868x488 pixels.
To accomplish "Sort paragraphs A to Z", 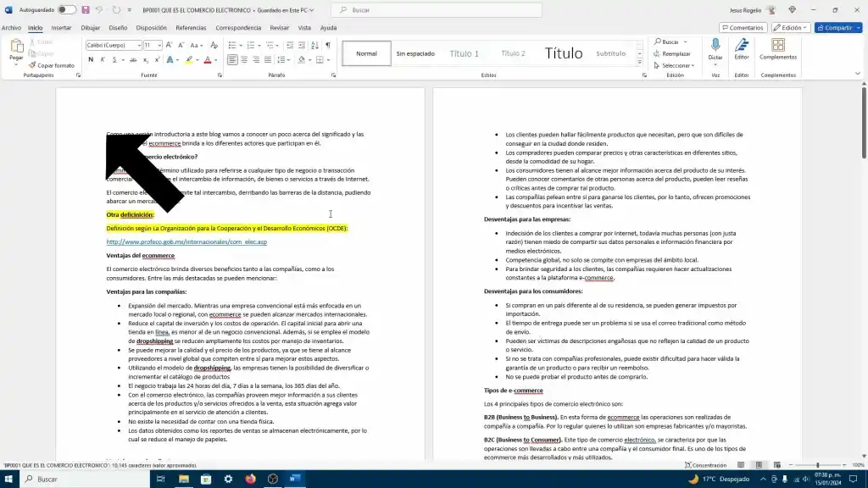I will pos(315,46).
